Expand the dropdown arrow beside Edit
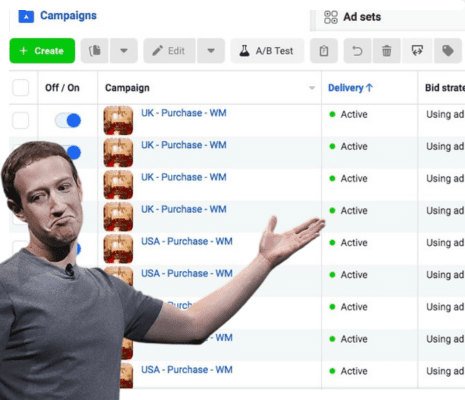 pos(211,51)
